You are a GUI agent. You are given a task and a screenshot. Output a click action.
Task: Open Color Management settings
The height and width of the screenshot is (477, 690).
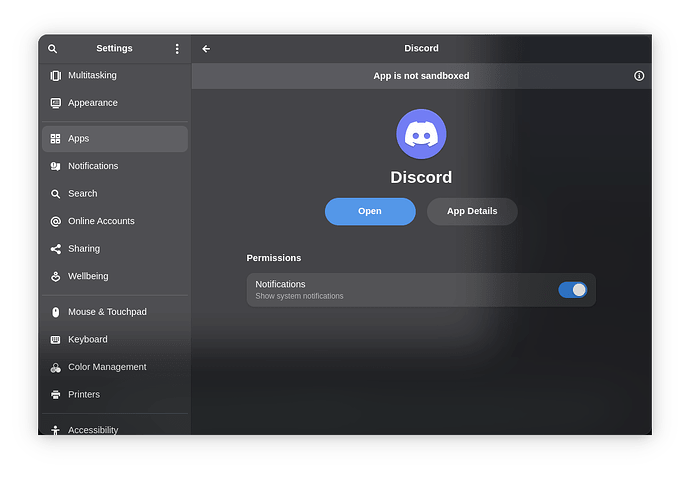tap(115, 367)
